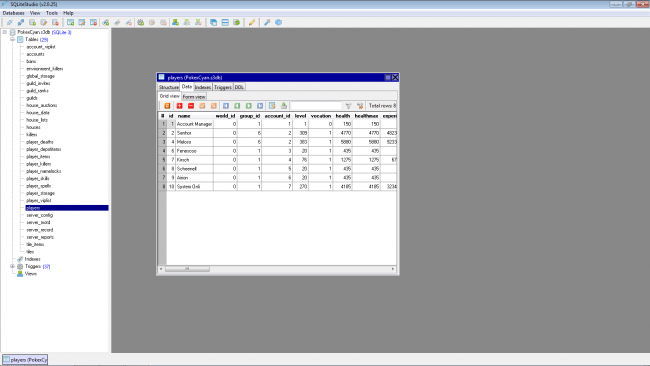Click the remove database toolbar icon

click(55, 22)
